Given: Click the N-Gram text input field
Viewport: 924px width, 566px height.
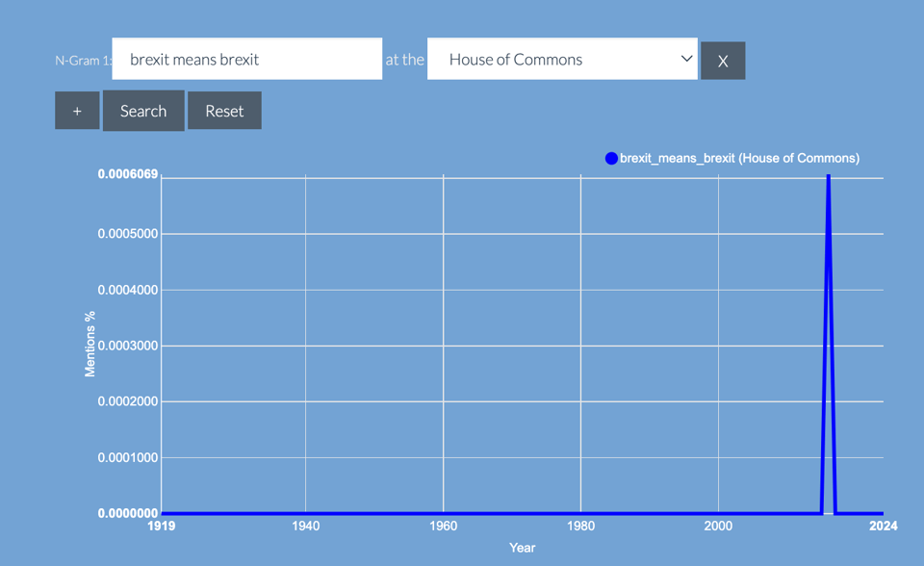Looking at the screenshot, I should click(x=246, y=59).
